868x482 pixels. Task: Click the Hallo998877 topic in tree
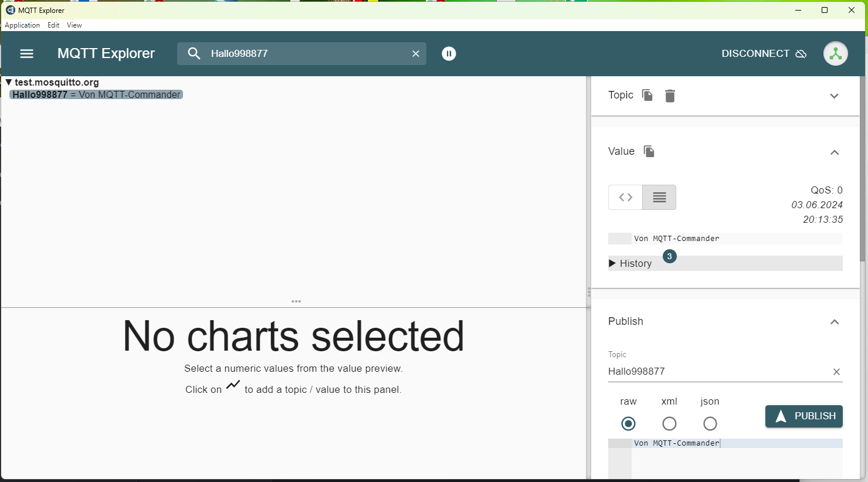(40, 94)
